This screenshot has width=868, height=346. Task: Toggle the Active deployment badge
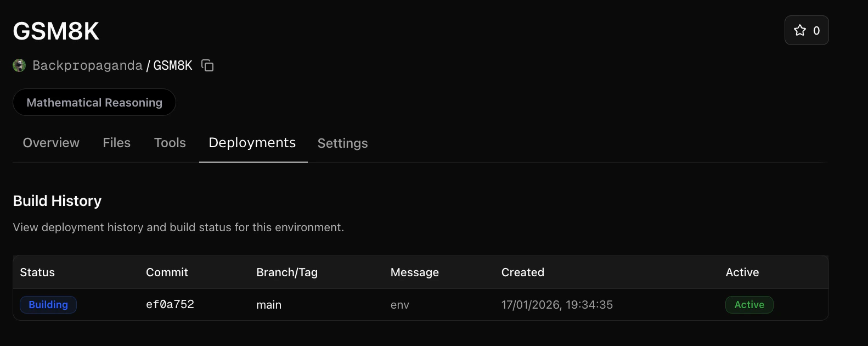coord(749,304)
